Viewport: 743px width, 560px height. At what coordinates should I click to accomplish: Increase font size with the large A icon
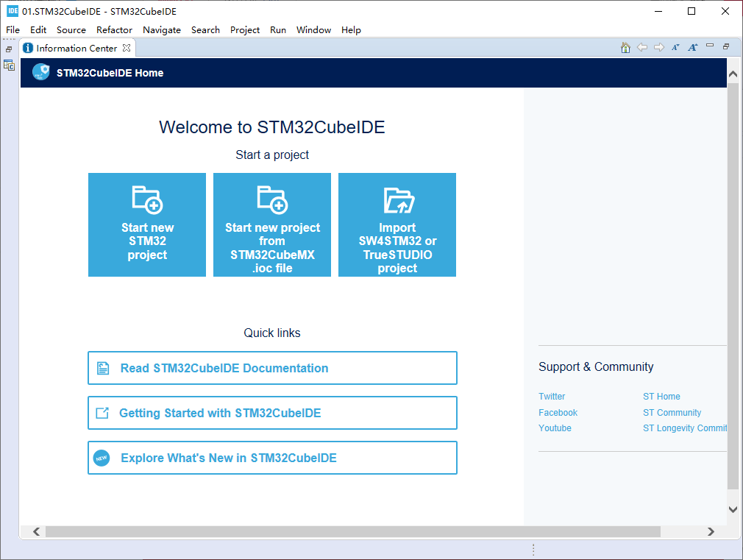[x=693, y=47]
